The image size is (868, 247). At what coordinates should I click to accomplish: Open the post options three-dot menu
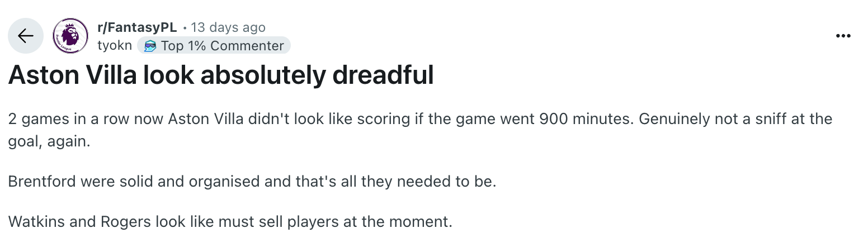click(843, 36)
